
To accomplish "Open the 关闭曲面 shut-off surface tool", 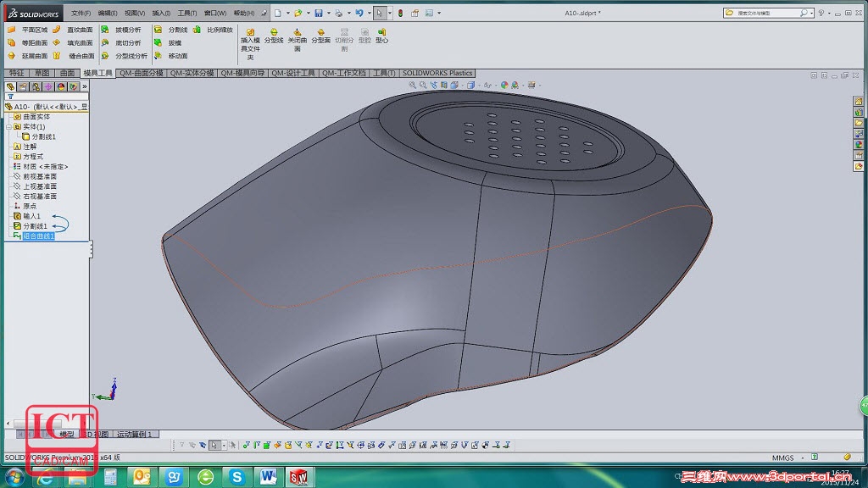I will pos(297,35).
